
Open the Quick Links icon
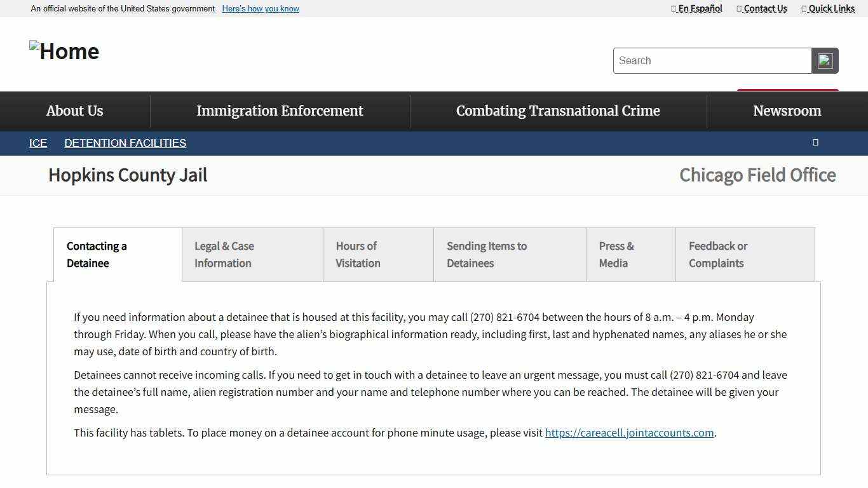[x=804, y=8]
